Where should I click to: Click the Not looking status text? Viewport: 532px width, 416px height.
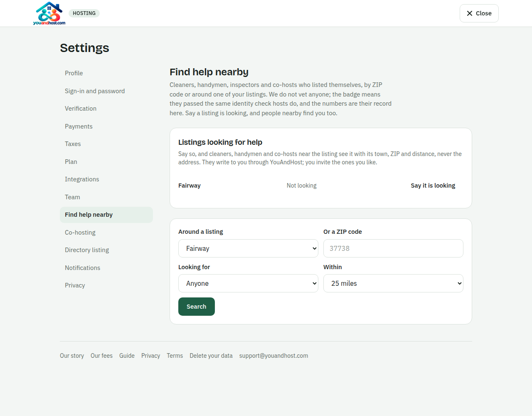(301, 186)
